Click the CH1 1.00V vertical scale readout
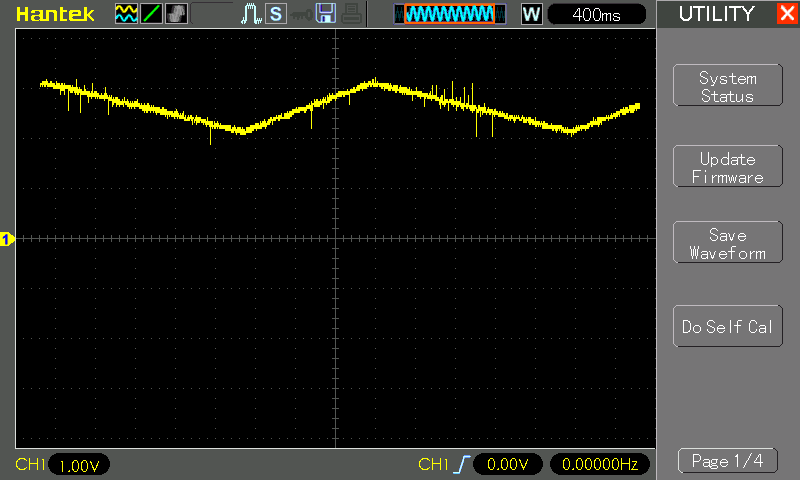Image resolution: width=800 pixels, height=480 pixels. 77,465
